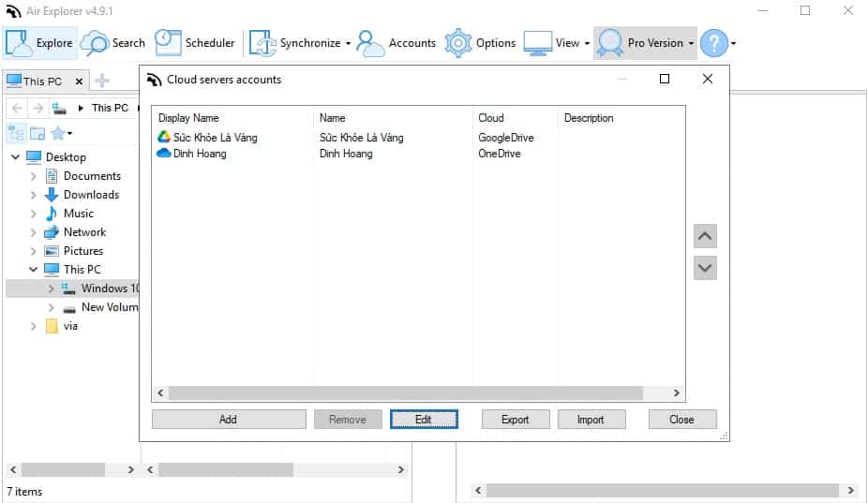
Task: Open the favorites star dropdown
Action: coord(62,133)
